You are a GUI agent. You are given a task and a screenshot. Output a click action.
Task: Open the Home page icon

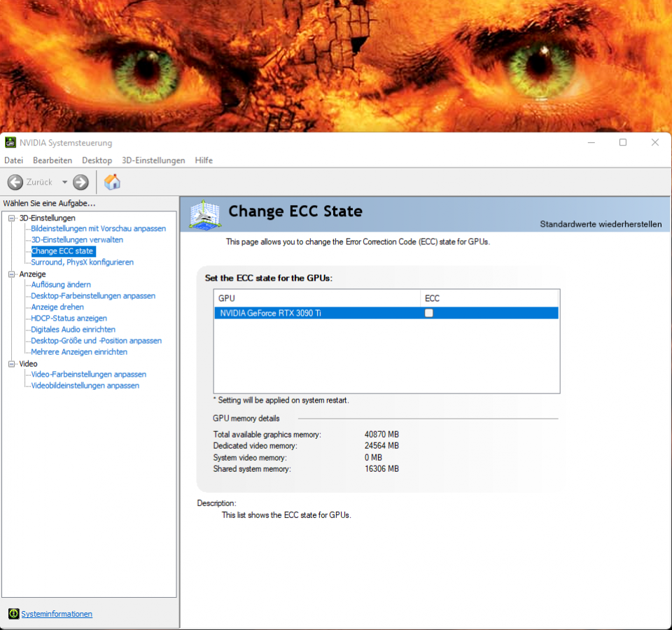112,182
